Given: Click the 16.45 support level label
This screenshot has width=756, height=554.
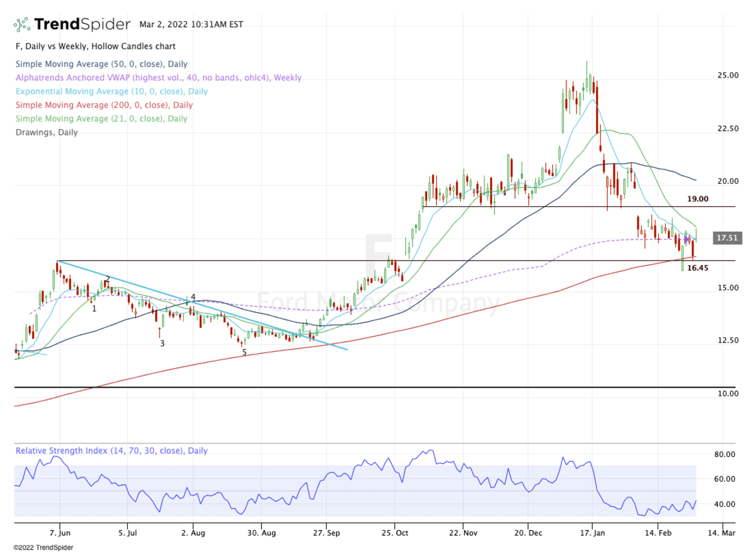Looking at the screenshot, I should pyautogui.click(x=697, y=268).
